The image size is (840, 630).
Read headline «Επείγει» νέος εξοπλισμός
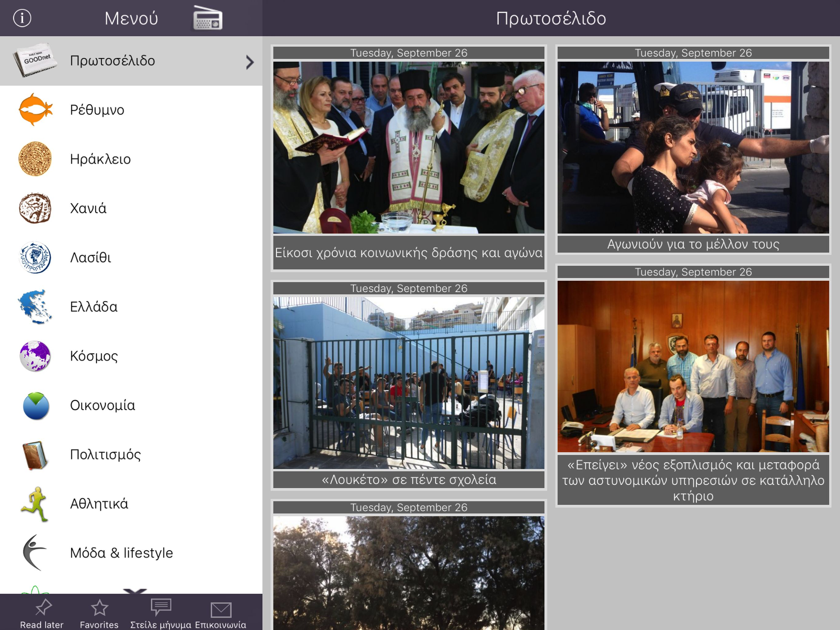point(693,480)
